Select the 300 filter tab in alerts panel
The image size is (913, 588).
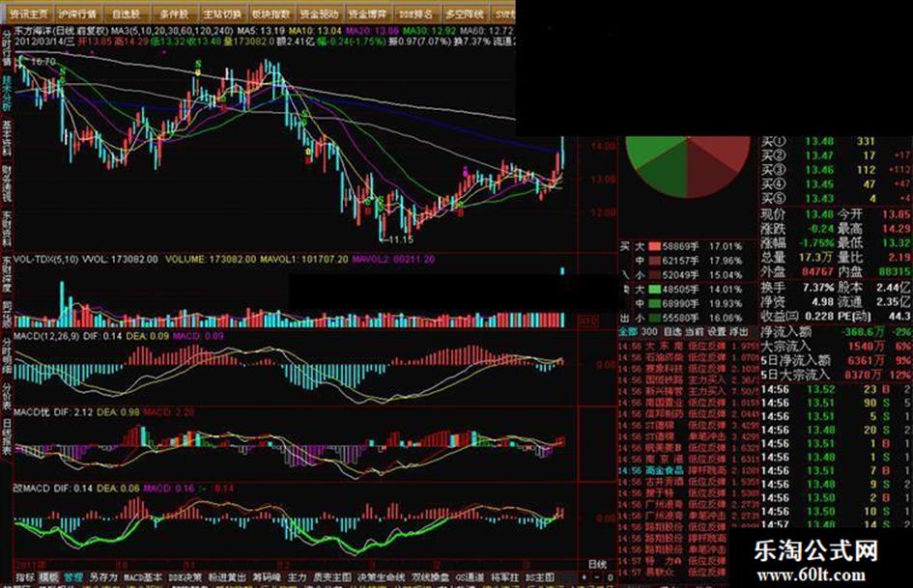click(x=648, y=332)
